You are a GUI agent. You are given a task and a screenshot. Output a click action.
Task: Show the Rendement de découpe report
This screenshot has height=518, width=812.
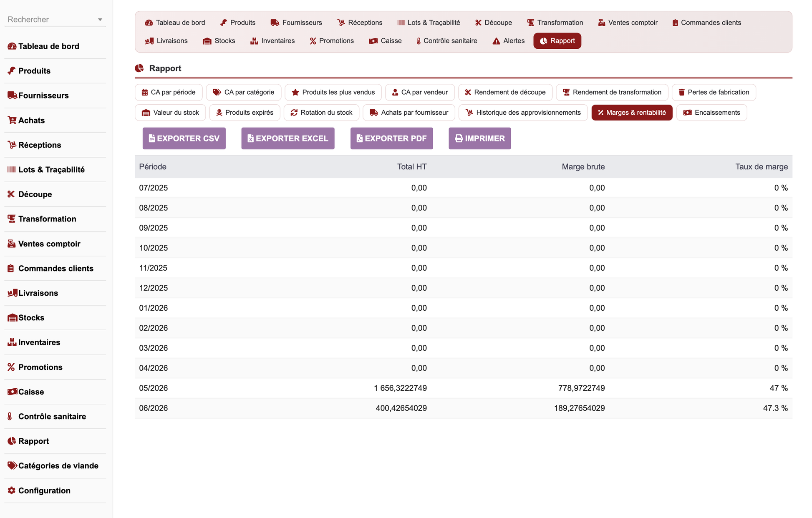[x=505, y=92]
